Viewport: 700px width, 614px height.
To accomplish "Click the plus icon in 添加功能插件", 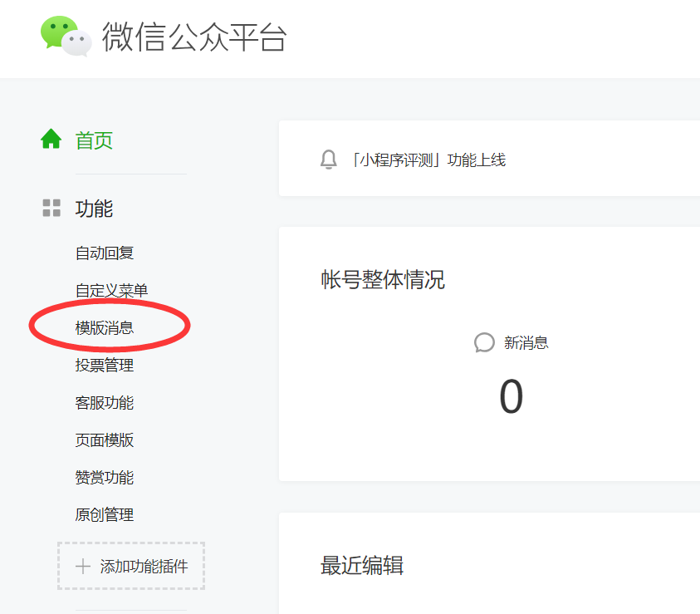I will (x=83, y=566).
